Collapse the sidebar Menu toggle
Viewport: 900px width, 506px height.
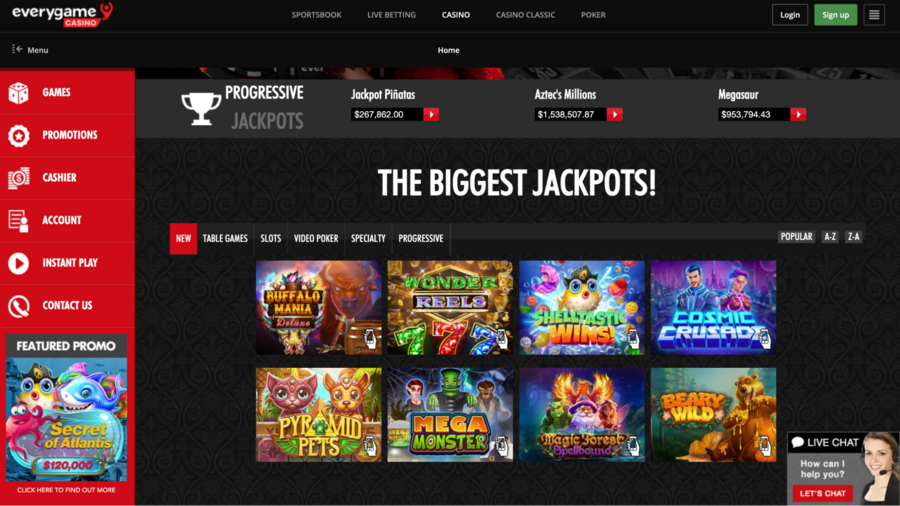[30, 50]
